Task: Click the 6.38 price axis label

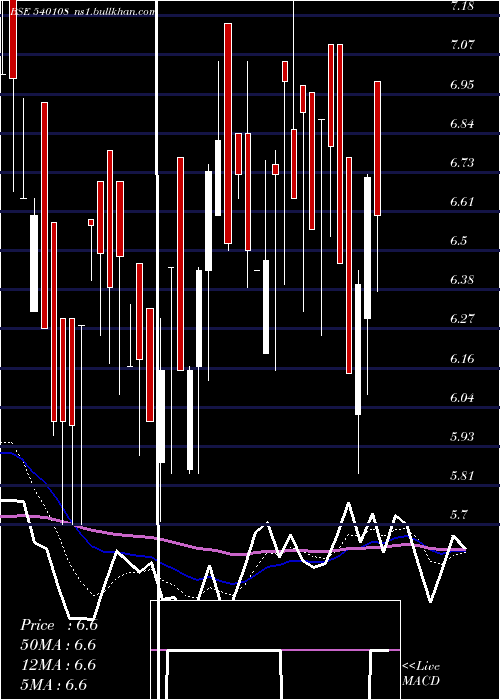Action: pyautogui.click(x=462, y=280)
